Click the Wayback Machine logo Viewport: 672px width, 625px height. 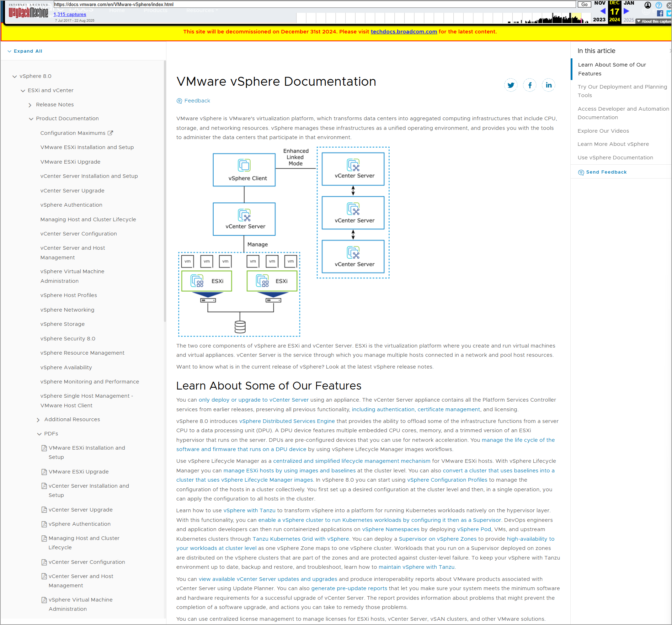tap(28, 12)
